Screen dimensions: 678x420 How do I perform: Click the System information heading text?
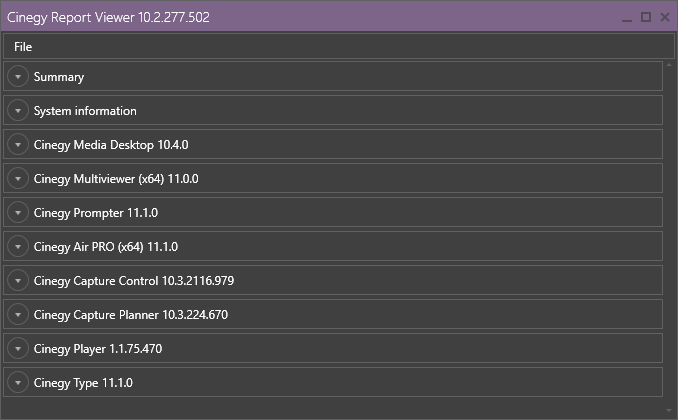tap(85, 111)
